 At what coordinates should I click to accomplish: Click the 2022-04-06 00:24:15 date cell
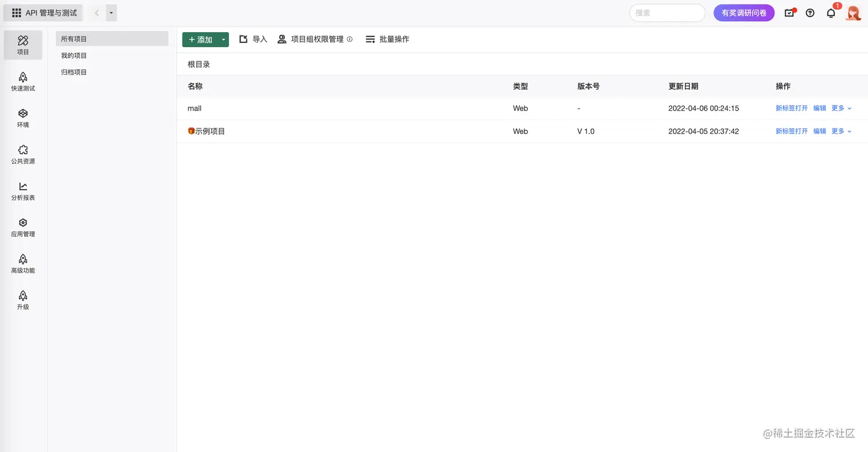704,108
